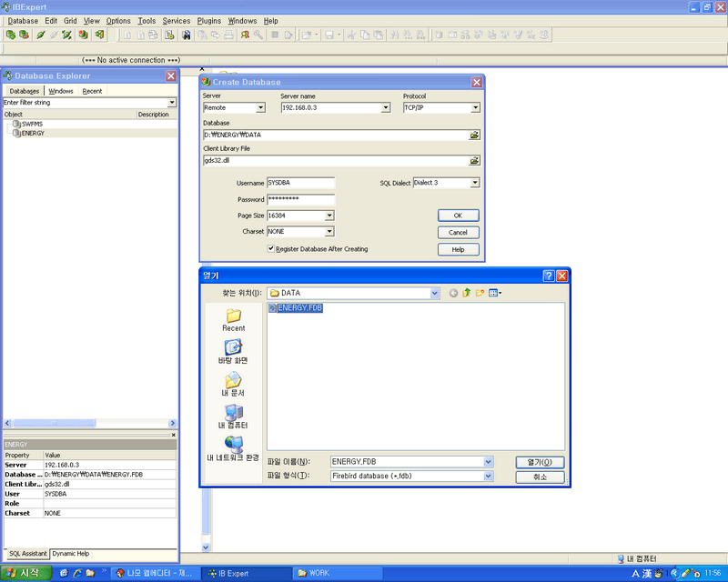Expand the Server type dropdown
Screen dimensions: 728x582
(x=261, y=107)
